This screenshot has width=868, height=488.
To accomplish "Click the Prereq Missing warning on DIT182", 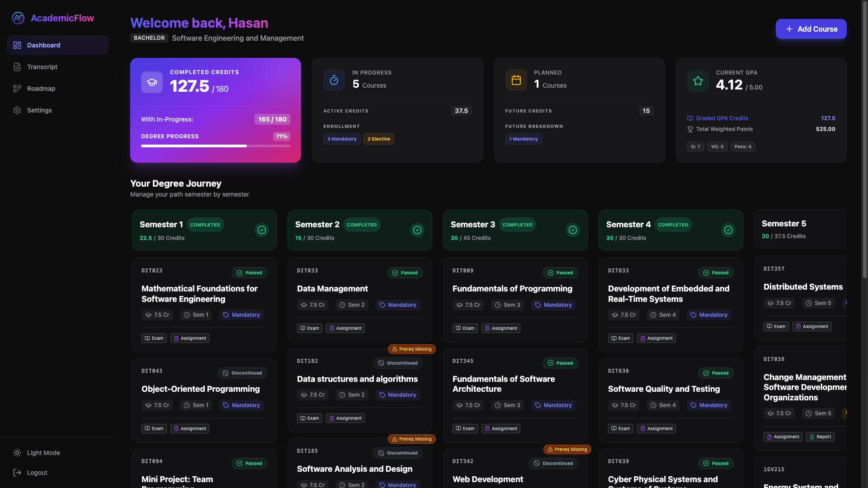I will [412, 349].
